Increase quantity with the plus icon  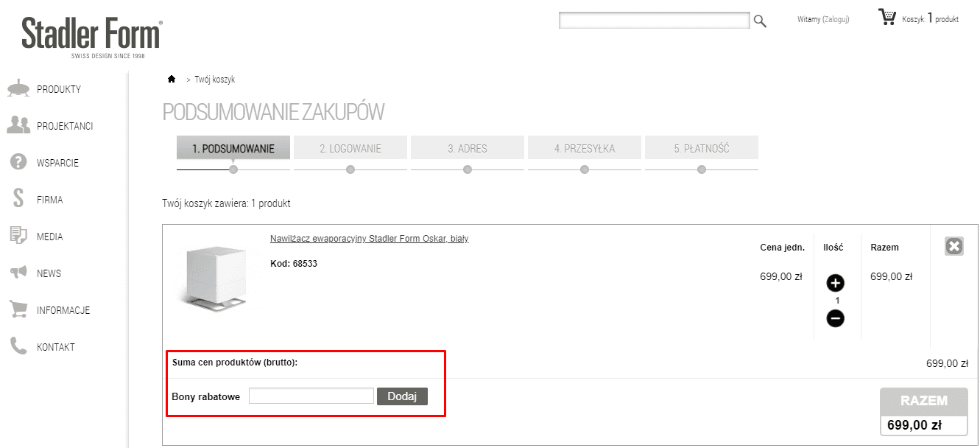coord(835,283)
